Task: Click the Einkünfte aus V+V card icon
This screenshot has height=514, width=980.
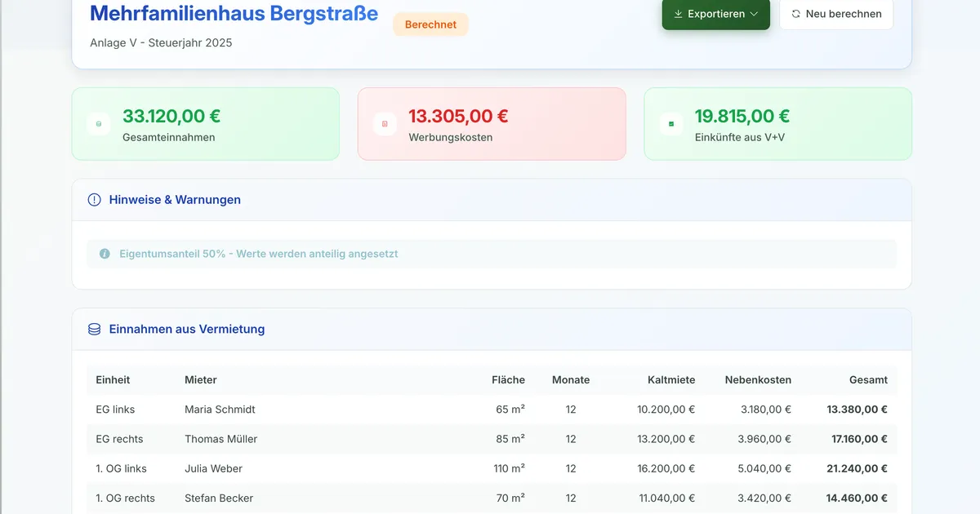Action: tap(671, 124)
